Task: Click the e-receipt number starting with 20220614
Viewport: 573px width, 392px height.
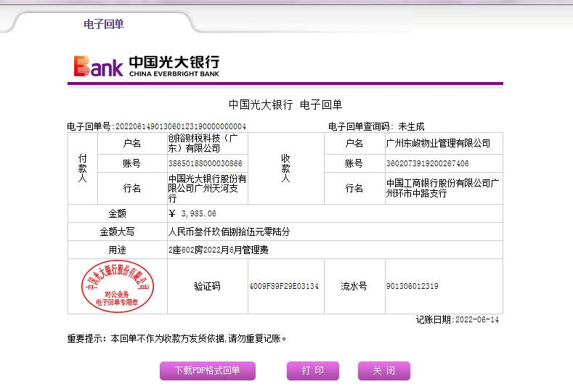Action: pos(181,126)
